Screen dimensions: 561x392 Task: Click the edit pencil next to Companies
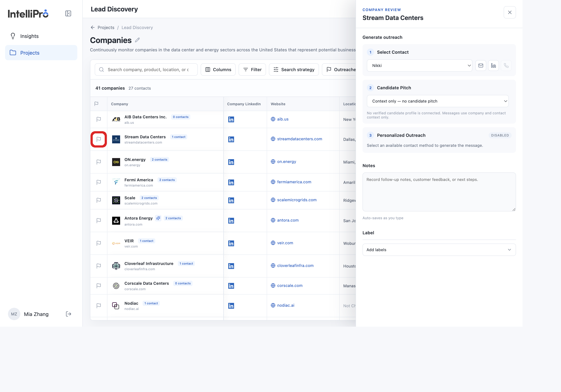tap(138, 40)
